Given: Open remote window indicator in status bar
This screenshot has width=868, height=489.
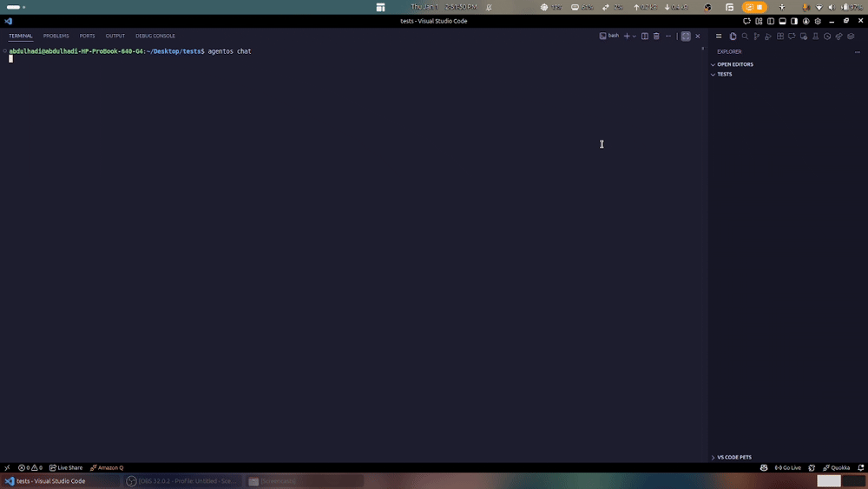Looking at the screenshot, I should point(7,468).
